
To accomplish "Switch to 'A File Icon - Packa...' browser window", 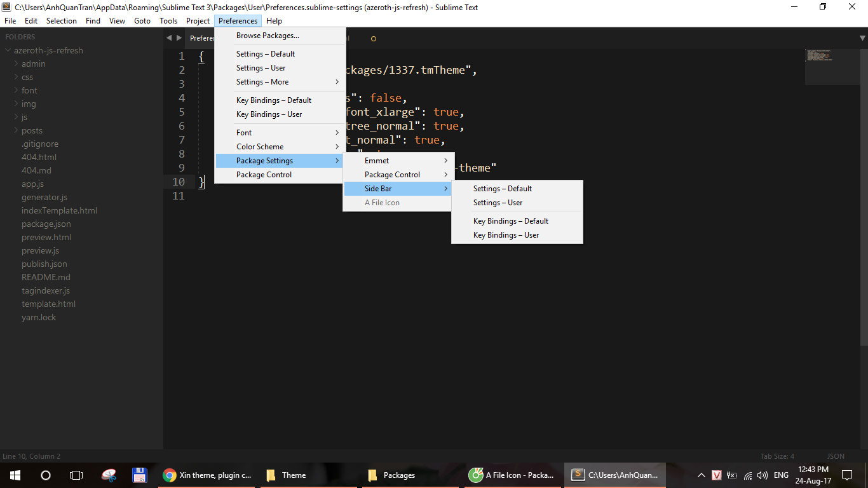I will [x=512, y=475].
